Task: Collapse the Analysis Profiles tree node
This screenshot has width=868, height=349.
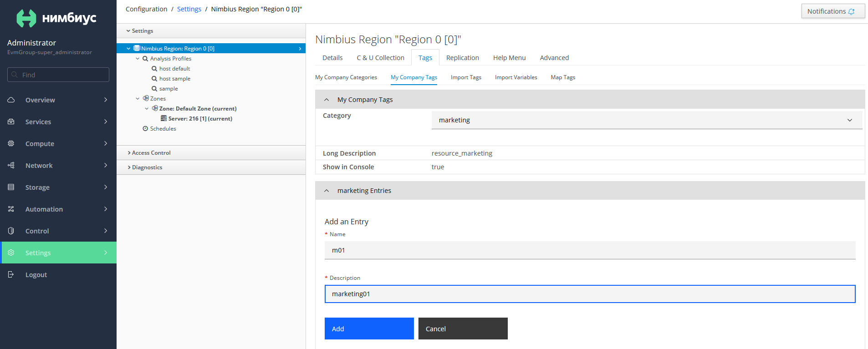Action: [138, 59]
